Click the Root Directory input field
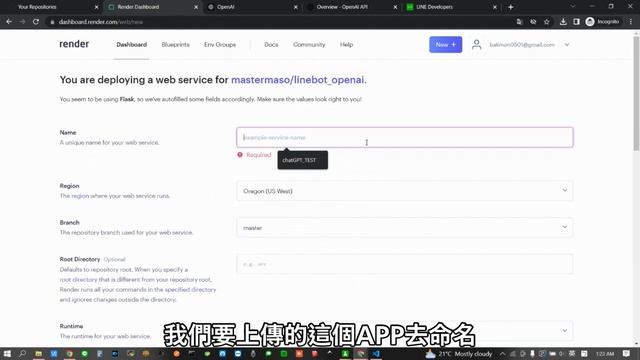 (x=404, y=264)
